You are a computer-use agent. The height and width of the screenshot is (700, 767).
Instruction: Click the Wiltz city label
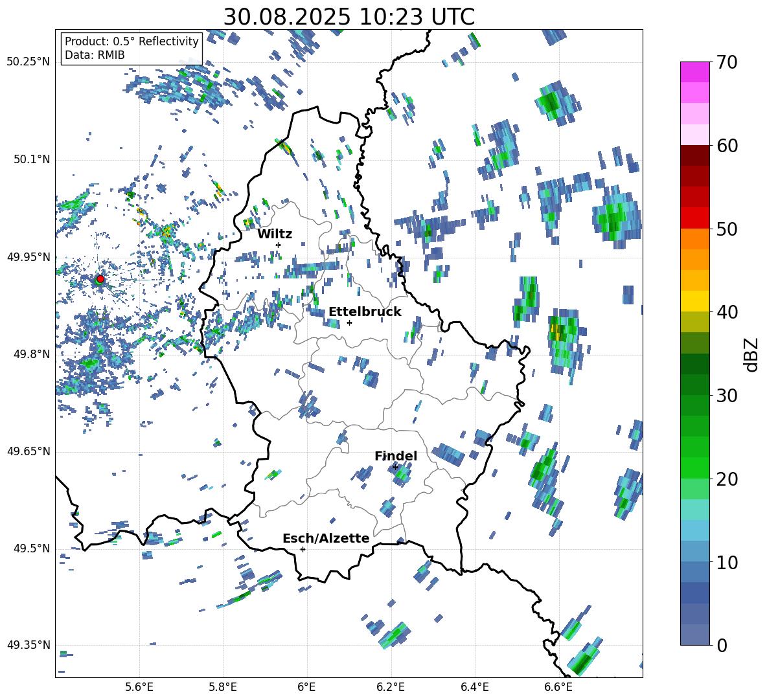pyautogui.click(x=275, y=234)
